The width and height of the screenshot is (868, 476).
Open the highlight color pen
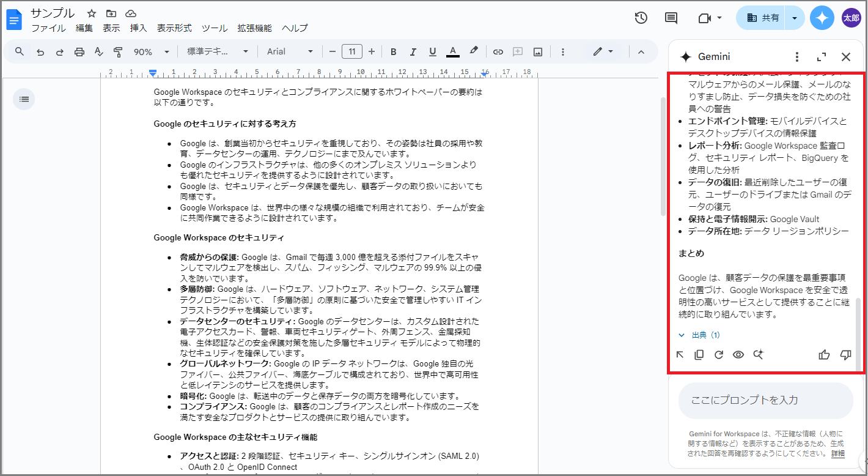click(x=473, y=51)
